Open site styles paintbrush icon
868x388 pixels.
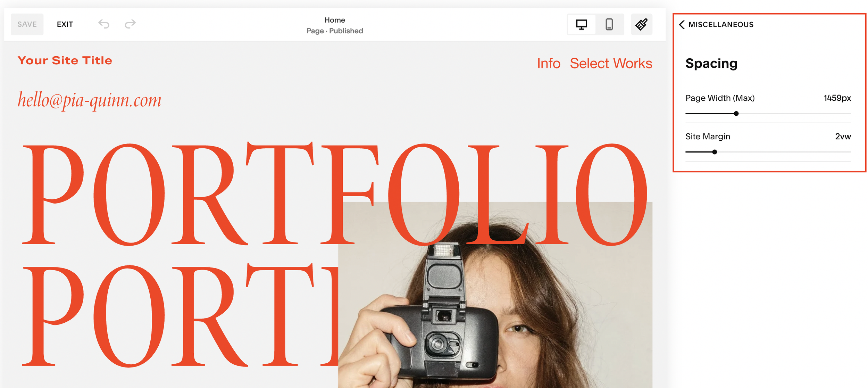[641, 24]
